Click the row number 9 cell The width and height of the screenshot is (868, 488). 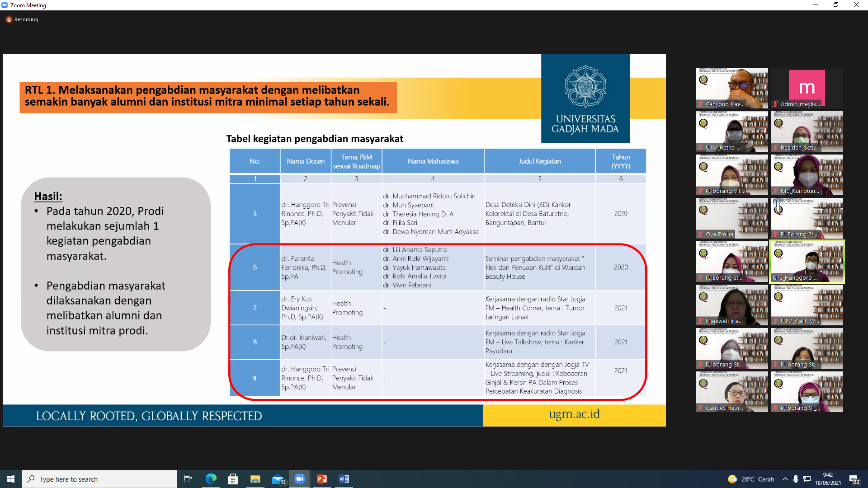[x=255, y=378]
